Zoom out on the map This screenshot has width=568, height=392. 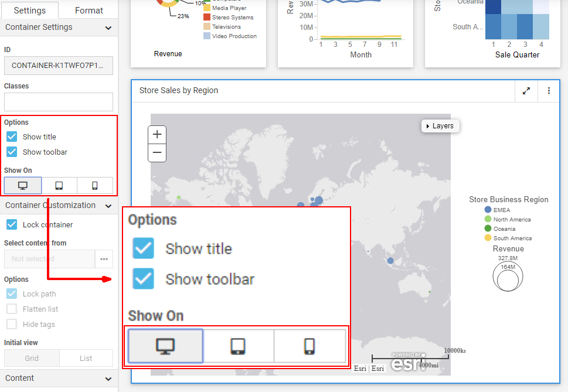pos(157,153)
